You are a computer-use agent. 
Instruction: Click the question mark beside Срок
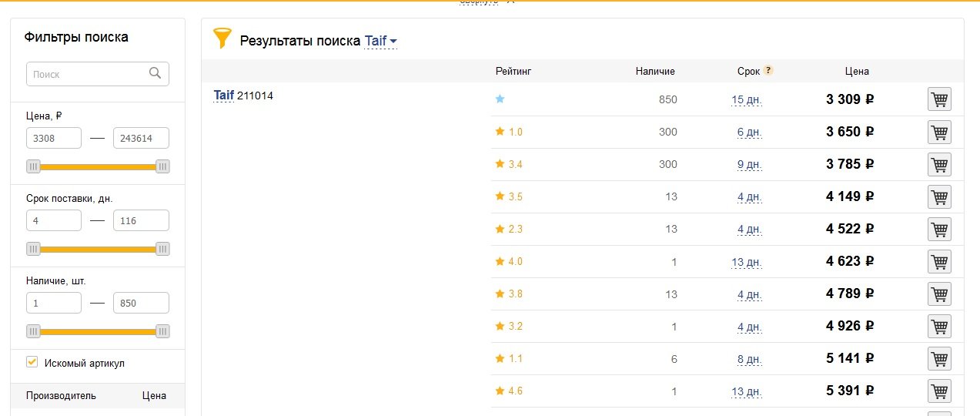[768, 71]
